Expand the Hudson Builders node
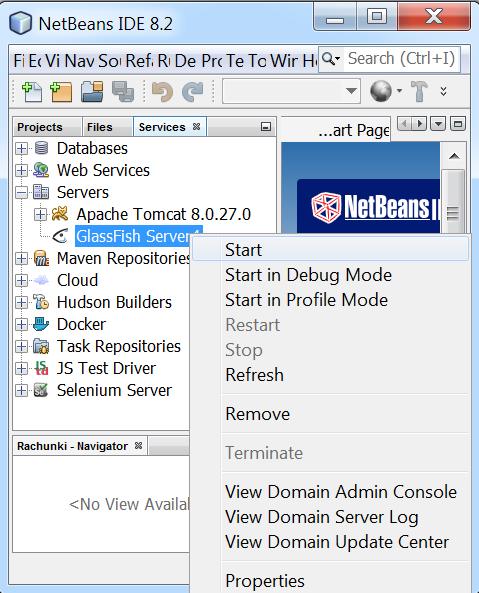 coord(22,302)
